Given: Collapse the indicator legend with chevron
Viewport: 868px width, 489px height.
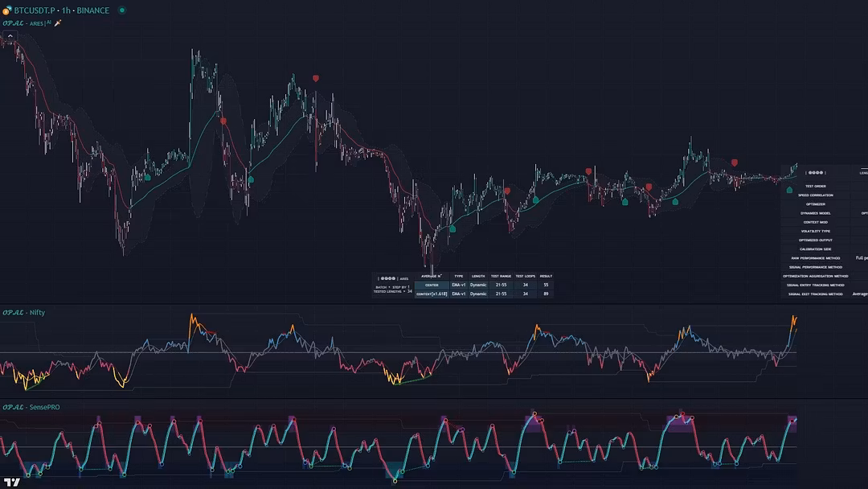Looking at the screenshot, I should tap(10, 36).
